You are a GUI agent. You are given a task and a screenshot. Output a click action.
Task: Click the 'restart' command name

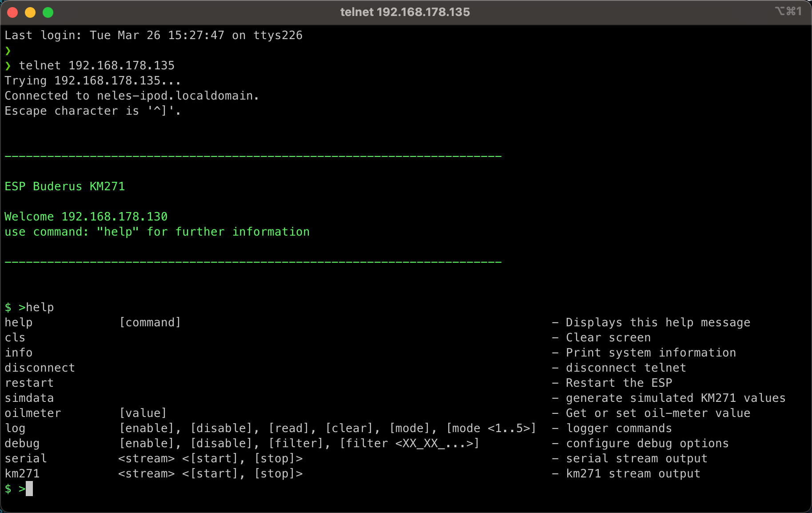tap(29, 383)
